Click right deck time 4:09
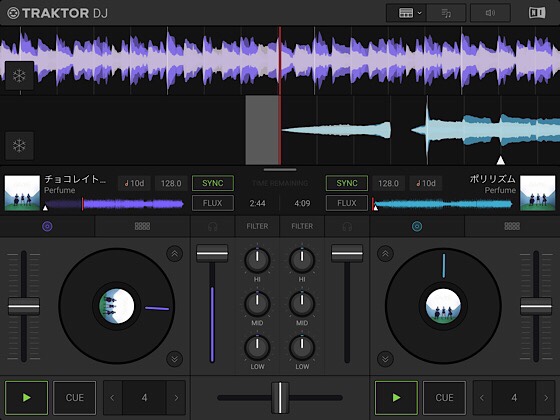This screenshot has height=420, width=560. tap(302, 203)
